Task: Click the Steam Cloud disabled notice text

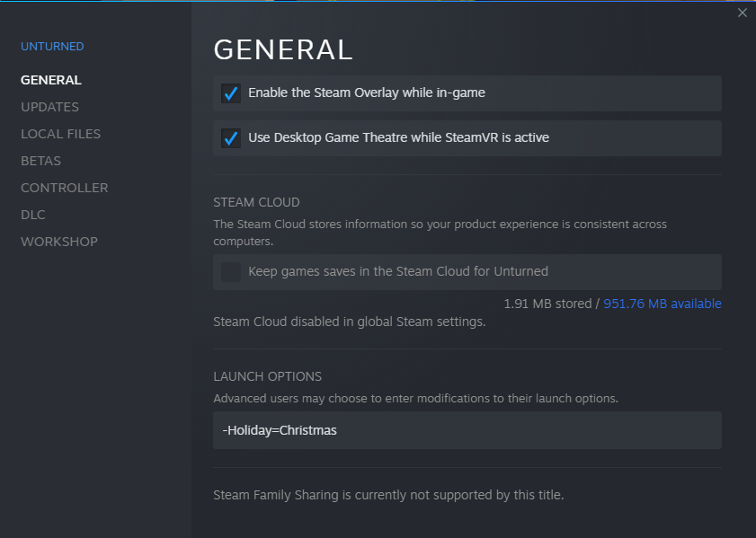Action: [349, 322]
